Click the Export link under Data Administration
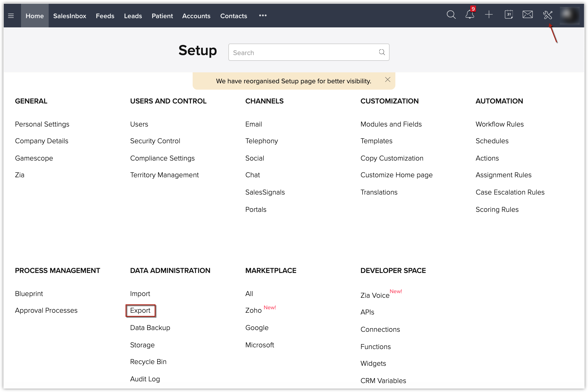The width and height of the screenshot is (588, 392). point(140,310)
